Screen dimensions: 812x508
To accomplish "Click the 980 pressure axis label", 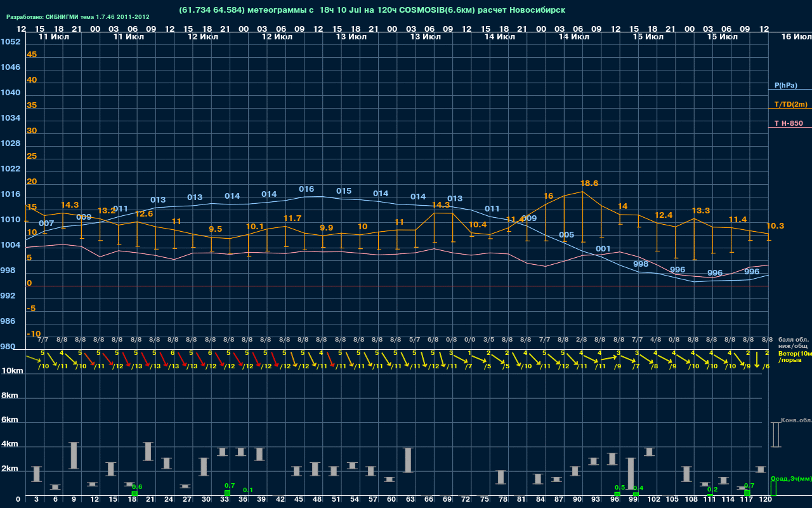I will coord(8,347).
